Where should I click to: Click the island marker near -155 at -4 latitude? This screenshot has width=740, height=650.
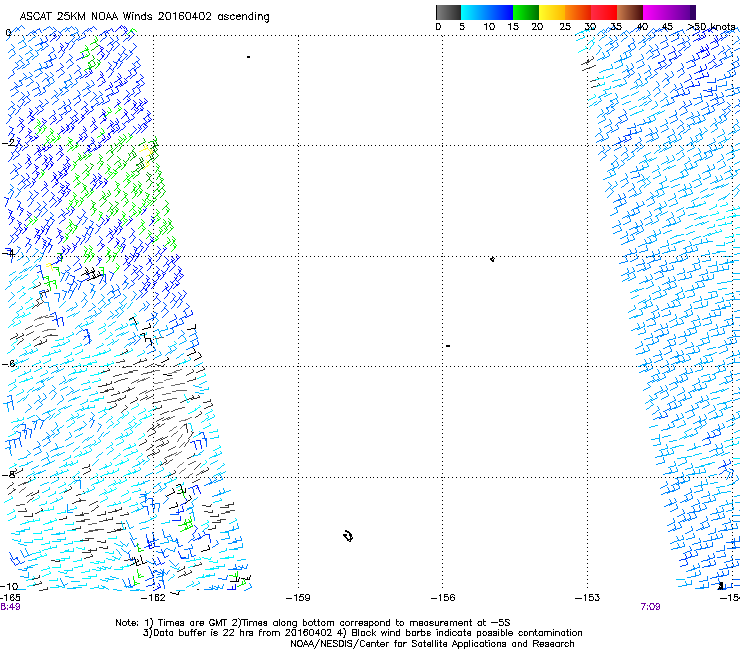point(492,259)
